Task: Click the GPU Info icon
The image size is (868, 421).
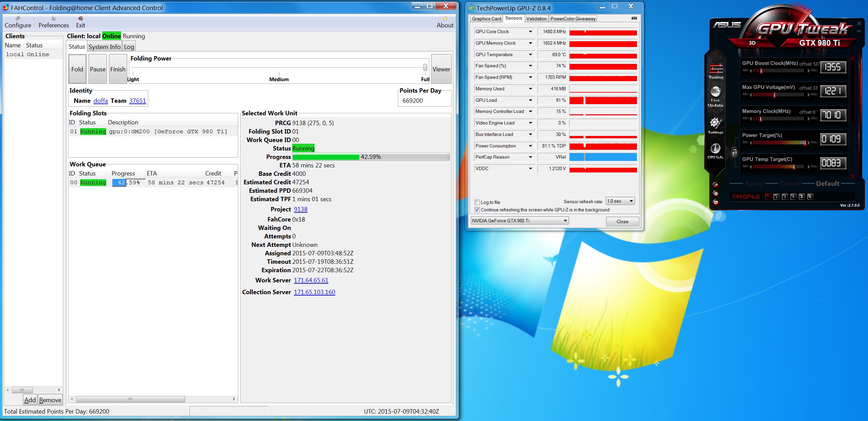Action: [715, 150]
